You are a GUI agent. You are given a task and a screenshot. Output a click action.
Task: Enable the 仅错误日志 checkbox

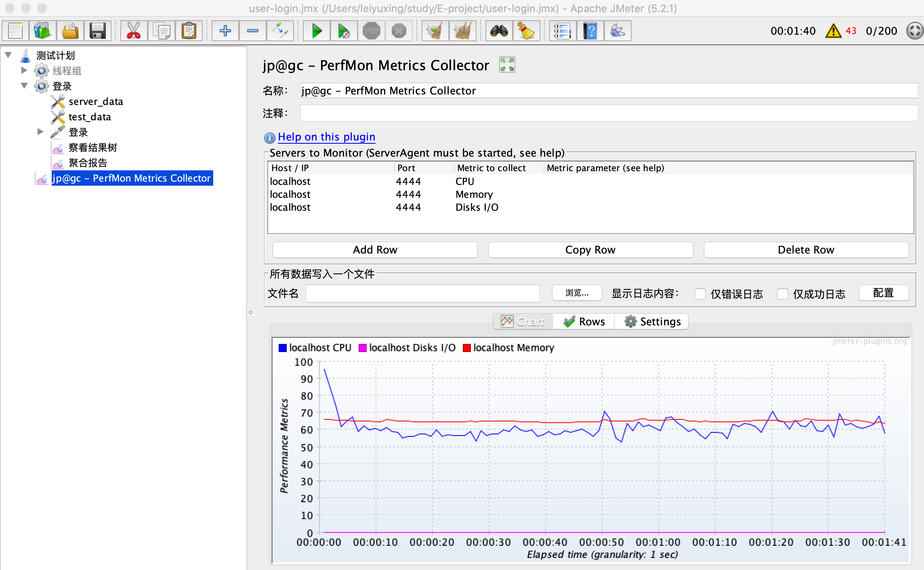(x=700, y=294)
